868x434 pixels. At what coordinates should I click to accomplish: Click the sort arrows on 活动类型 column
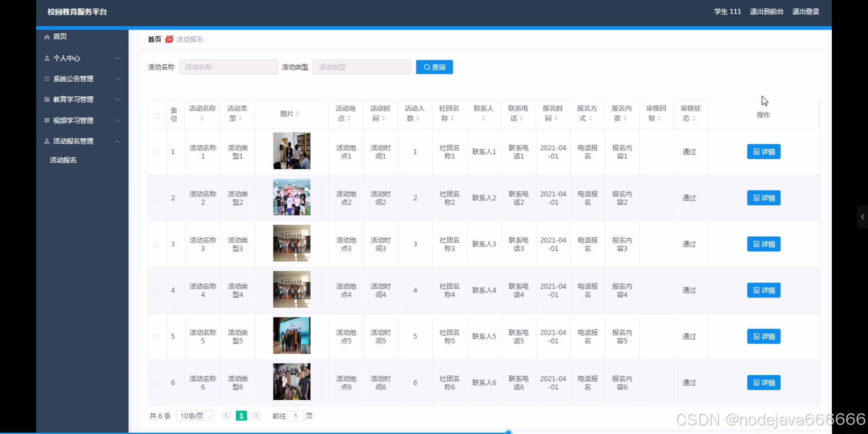click(x=241, y=118)
